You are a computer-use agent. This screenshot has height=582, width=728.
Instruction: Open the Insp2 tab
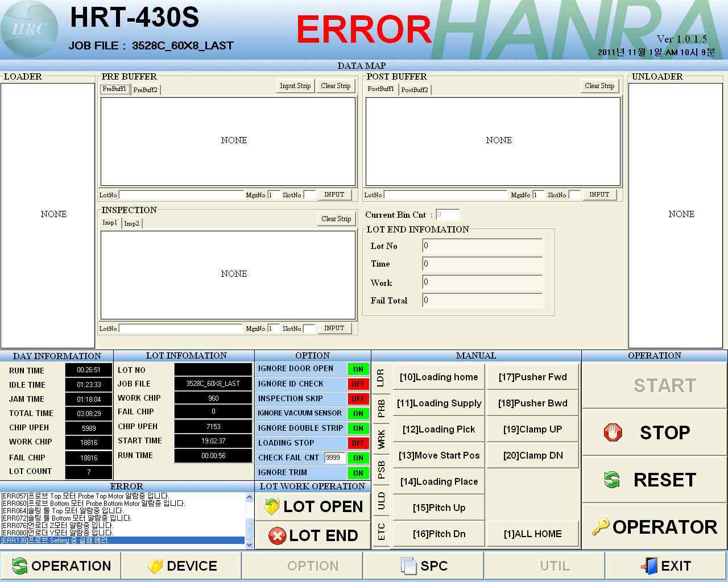[x=131, y=223]
